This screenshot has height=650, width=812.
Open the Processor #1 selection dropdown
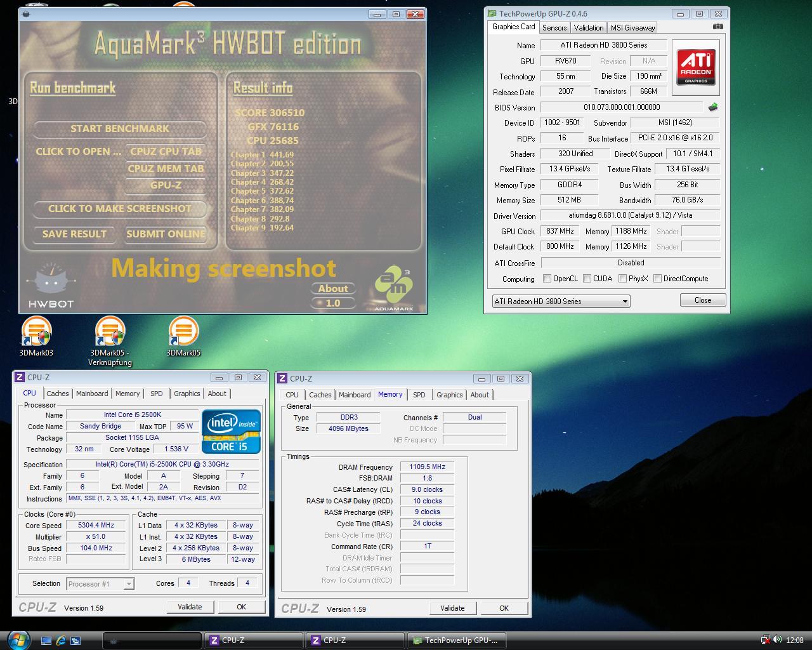pos(100,584)
